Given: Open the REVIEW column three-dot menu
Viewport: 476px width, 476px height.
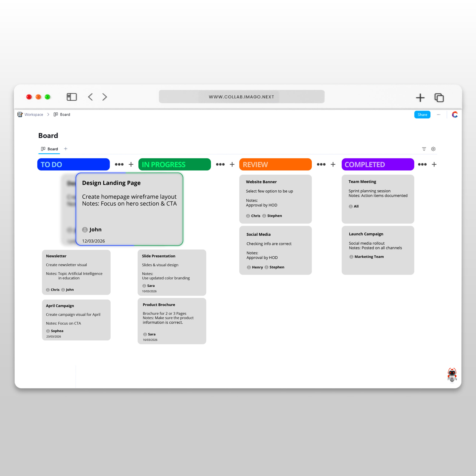Looking at the screenshot, I should (321, 164).
